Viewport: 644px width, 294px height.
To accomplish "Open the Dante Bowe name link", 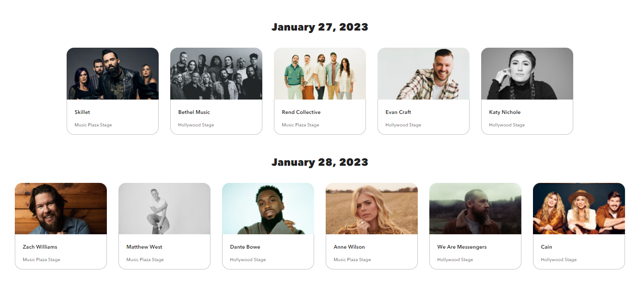I will click(x=245, y=247).
